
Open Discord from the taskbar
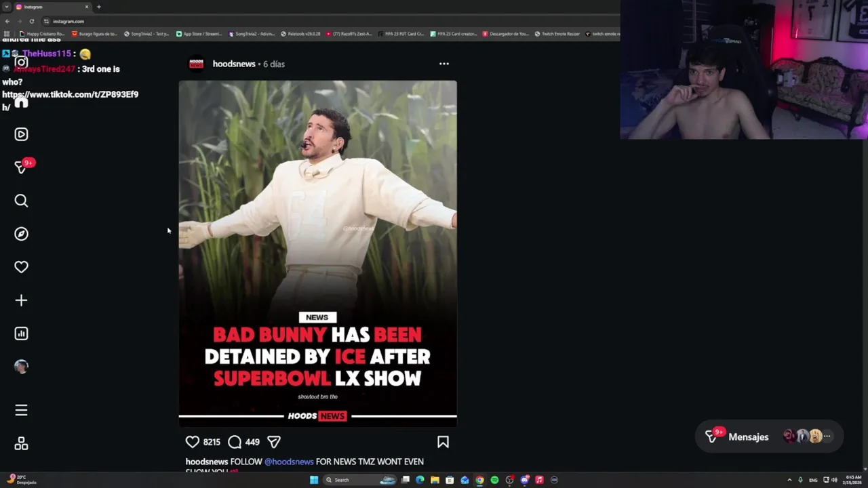click(x=524, y=480)
